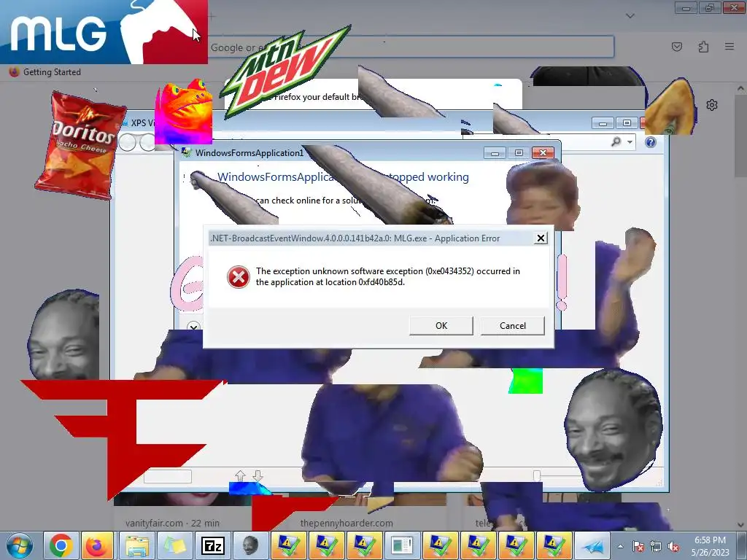Viewport: 747px width, 560px height.
Task: Open the thepennyhoarder.com article link
Action: pos(347,523)
